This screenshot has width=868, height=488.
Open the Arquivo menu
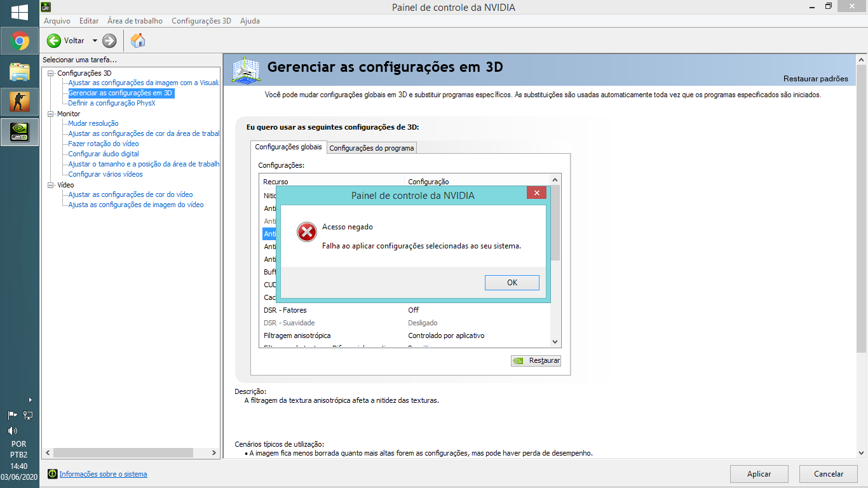tap(57, 21)
